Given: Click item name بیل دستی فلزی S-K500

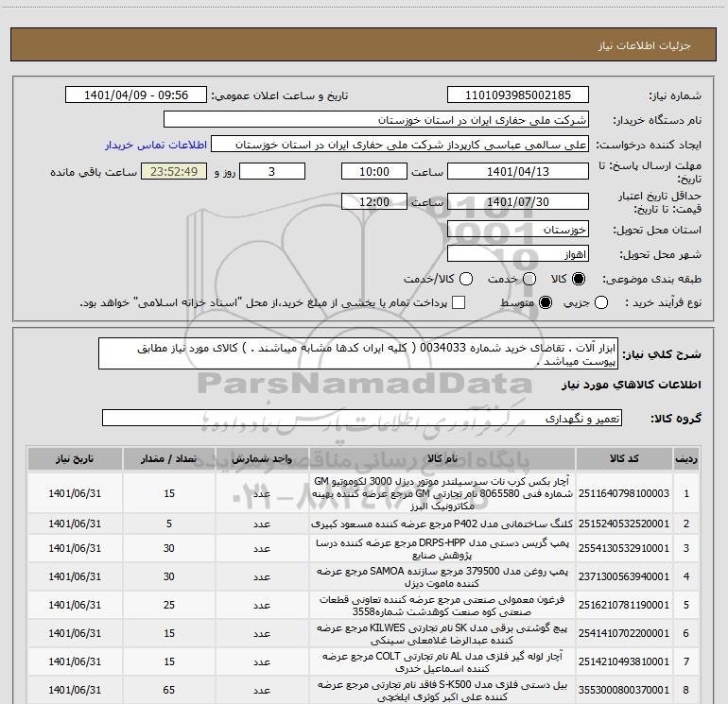Looking at the screenshot, I should pyautogui.click(x=442, y=690).
